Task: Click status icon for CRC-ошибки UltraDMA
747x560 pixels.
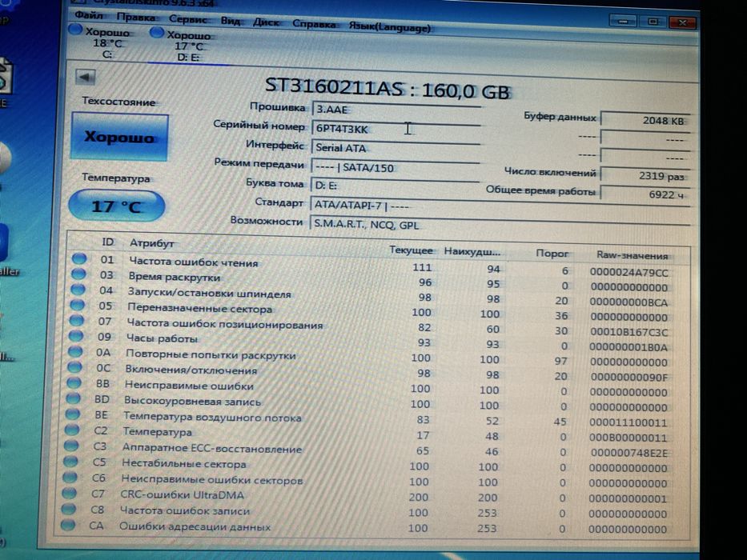Action: pyautogui.click(x=69, y=493)
